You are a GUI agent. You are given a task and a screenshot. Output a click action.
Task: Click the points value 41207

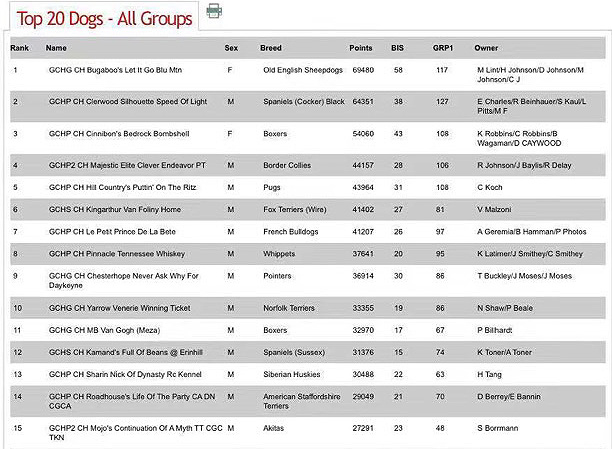[x=363, y=232]
